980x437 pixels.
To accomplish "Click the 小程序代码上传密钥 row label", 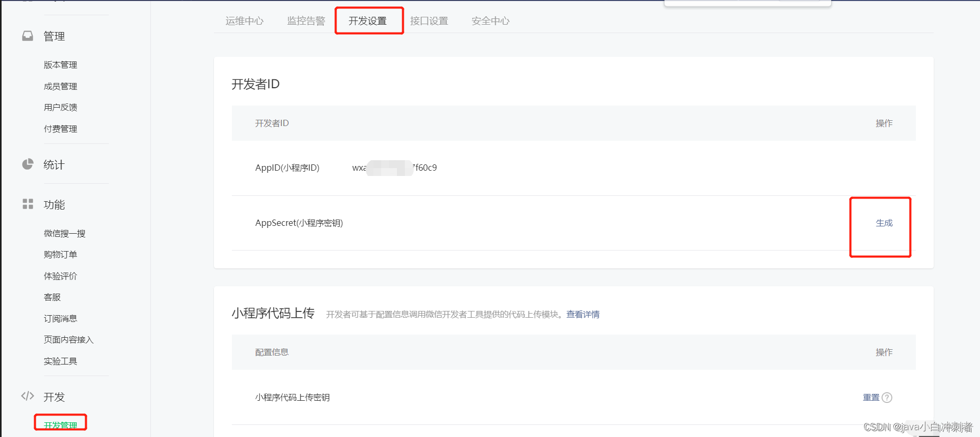I will tap(292, 398).
